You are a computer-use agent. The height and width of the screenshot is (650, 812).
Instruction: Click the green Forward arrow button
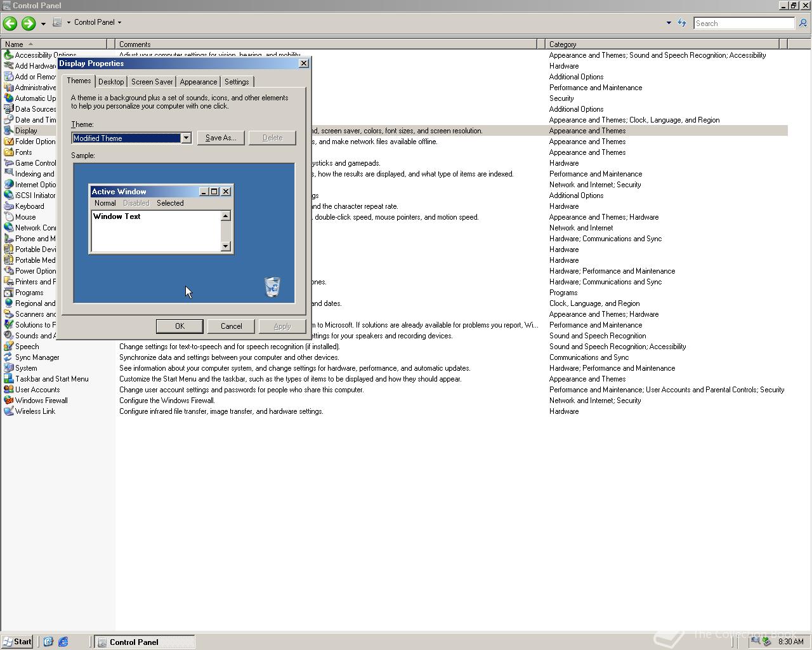pos(28,23)
